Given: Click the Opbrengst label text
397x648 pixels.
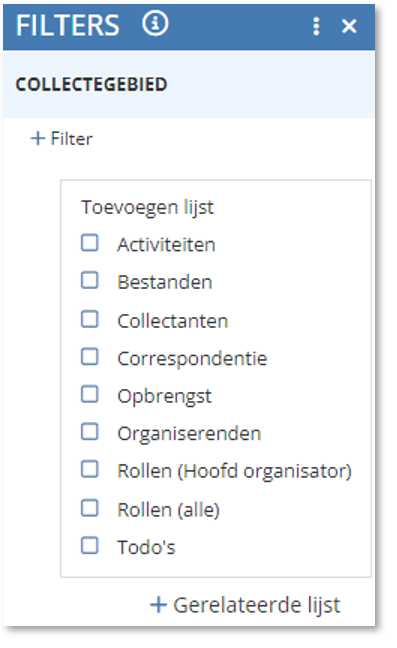Looking at the screenshot, I should pyautogui.click(x=164, y=396).
